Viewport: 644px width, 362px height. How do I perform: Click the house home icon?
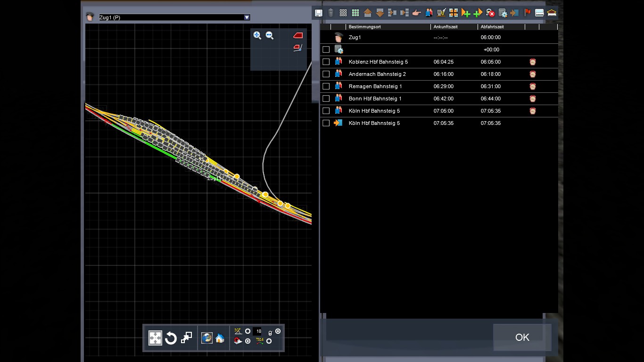point(220,338)
